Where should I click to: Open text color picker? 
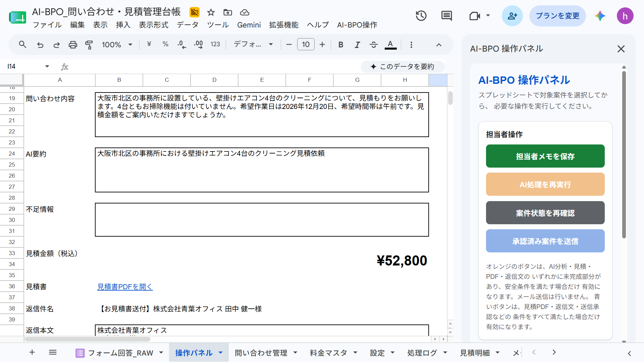(x=390, y=45)
